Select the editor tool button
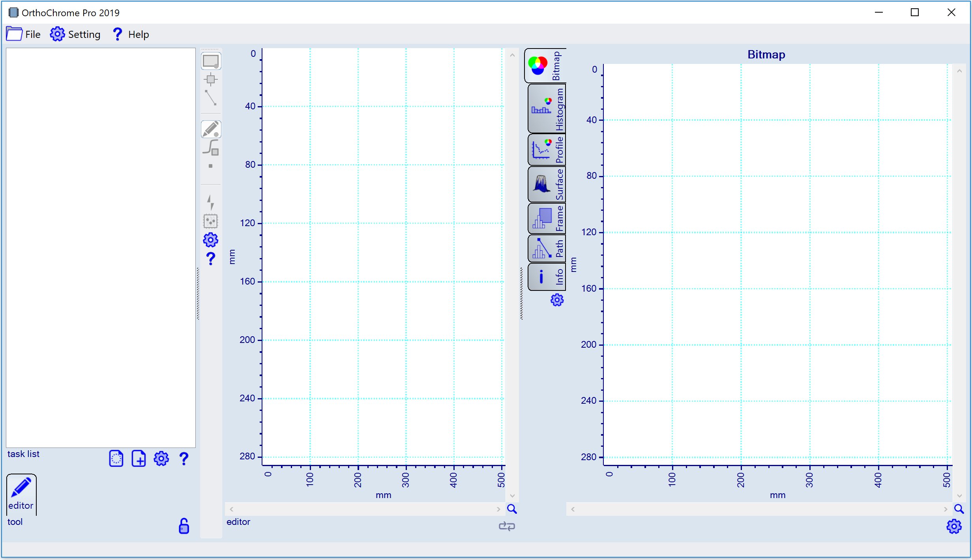Screen dimensions: 972x560 pyautogui.click(x=21, y=494)
